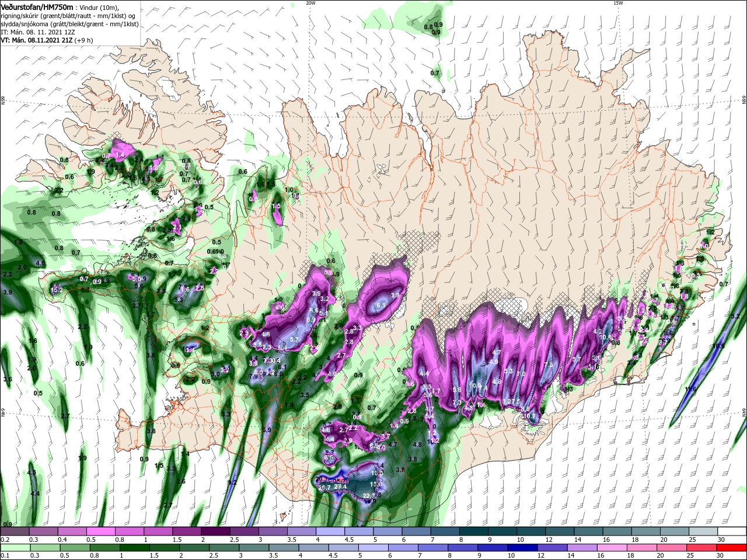The width and height of the screenshot is (747, 560).
Task: Click the 6.1 value inside the purple snow area
Action: [381, 305]
